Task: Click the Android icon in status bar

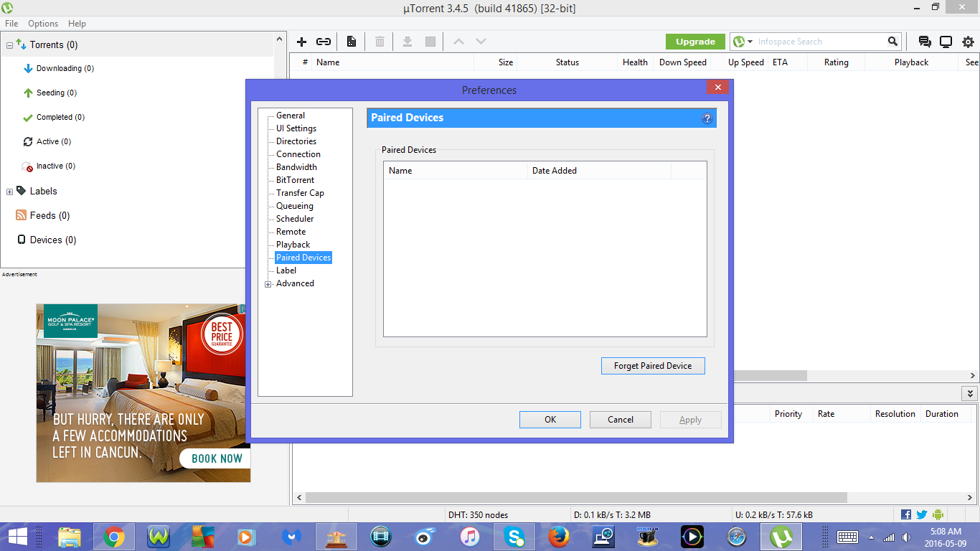Action: click(938, 514)
